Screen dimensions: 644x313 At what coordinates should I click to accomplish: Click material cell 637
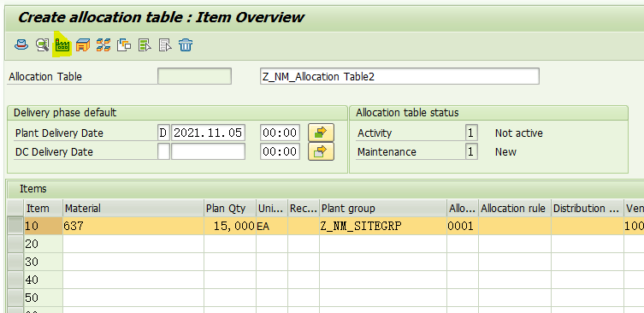point(133,226)
